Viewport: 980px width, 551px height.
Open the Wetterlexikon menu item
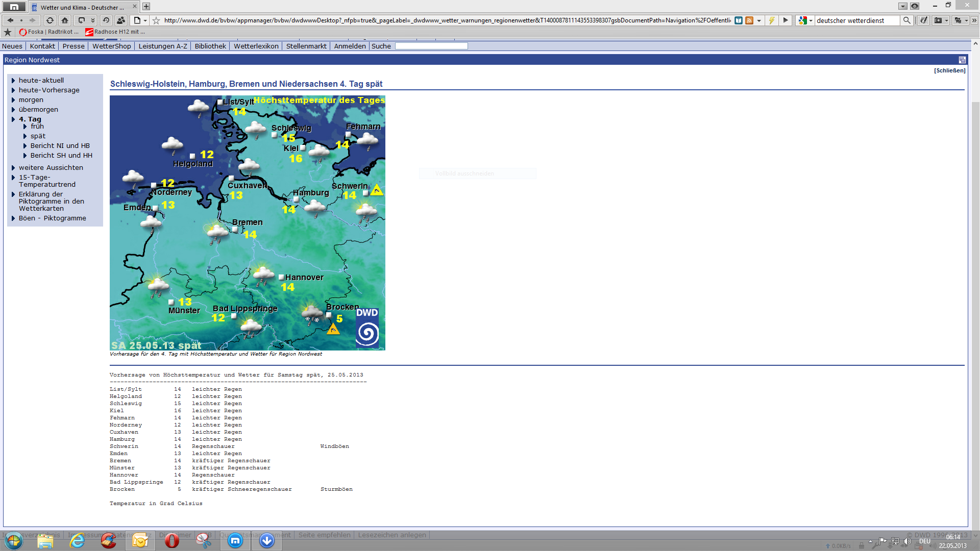click(256, 46)
